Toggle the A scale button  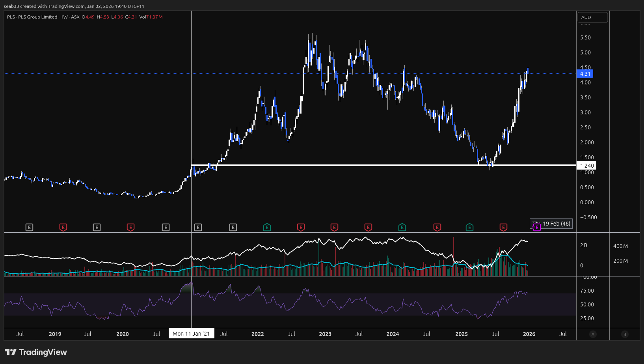tap(593, 334)
